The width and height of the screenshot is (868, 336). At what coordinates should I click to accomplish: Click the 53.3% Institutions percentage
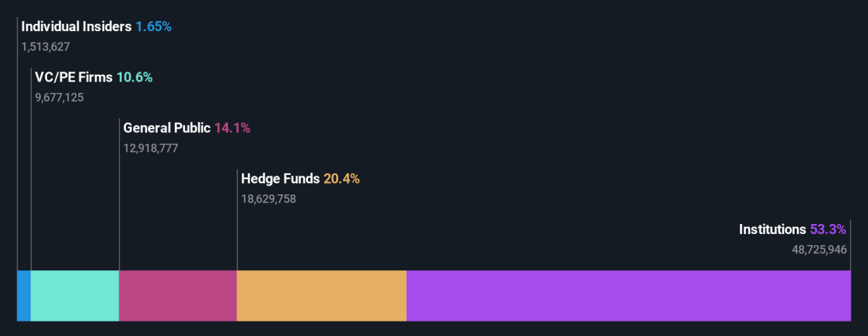pyautogui.click(x=827, y=229)
